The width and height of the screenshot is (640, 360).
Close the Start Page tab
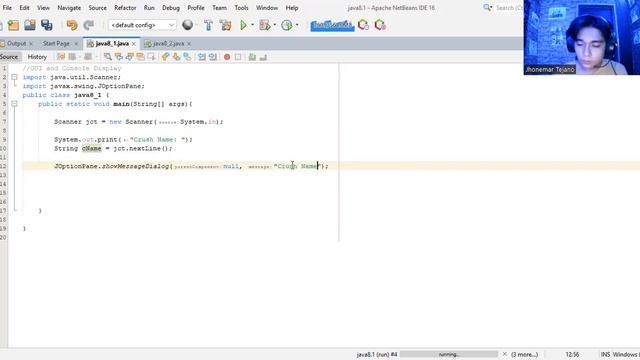click(76, 44)
